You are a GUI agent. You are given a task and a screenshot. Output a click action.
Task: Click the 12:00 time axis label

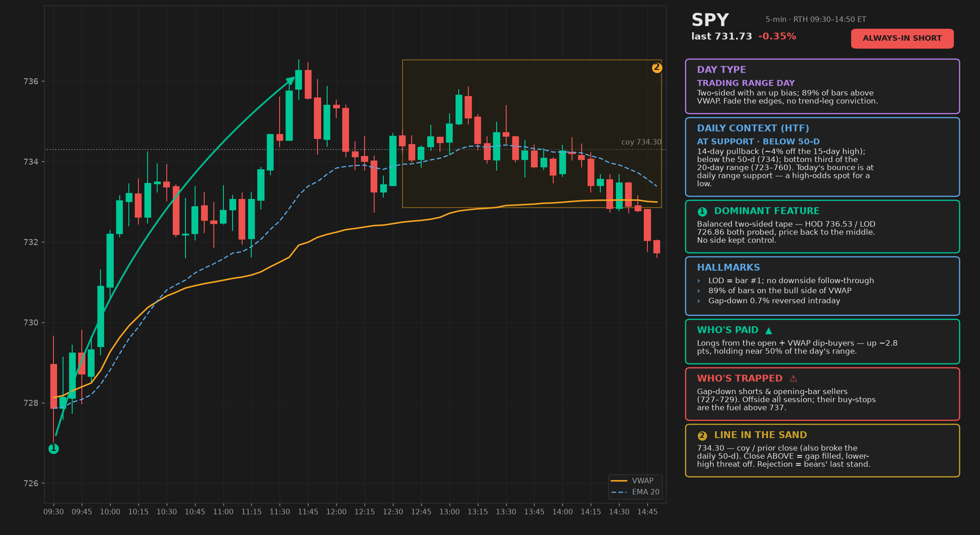[x=336, y=512]
